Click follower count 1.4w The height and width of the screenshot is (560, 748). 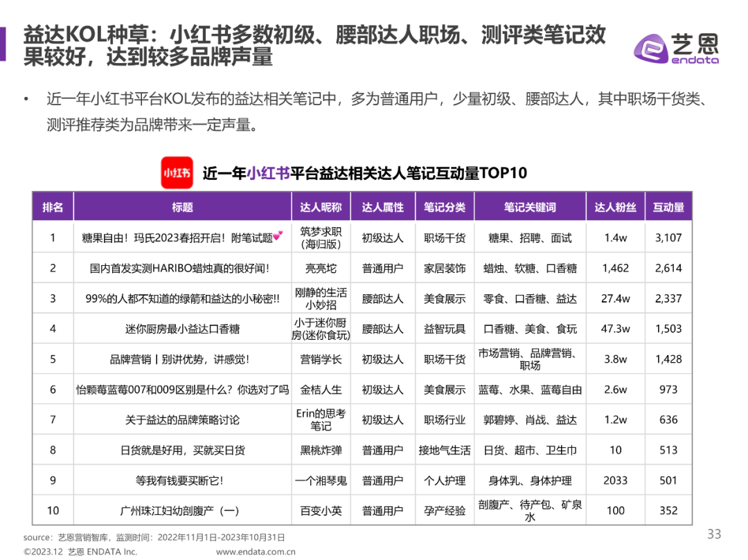click(x=616, y=237)
